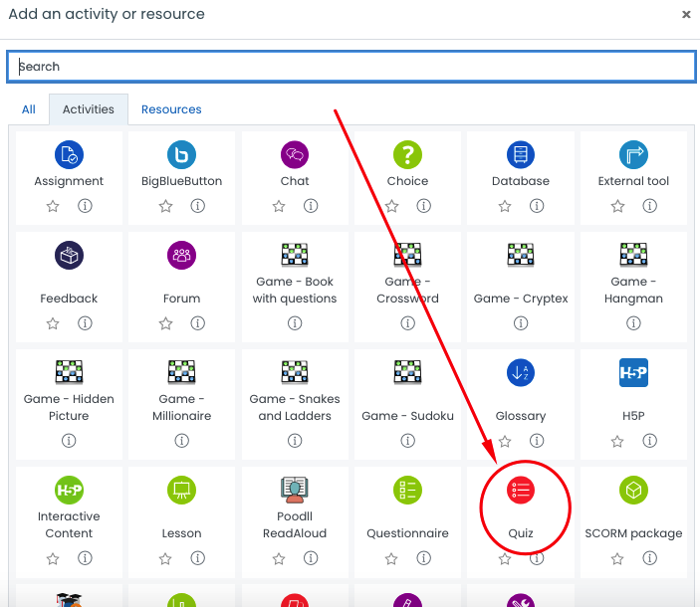Show info for Interactive Content
Screen dimensions: 700x607
(85, 558)
